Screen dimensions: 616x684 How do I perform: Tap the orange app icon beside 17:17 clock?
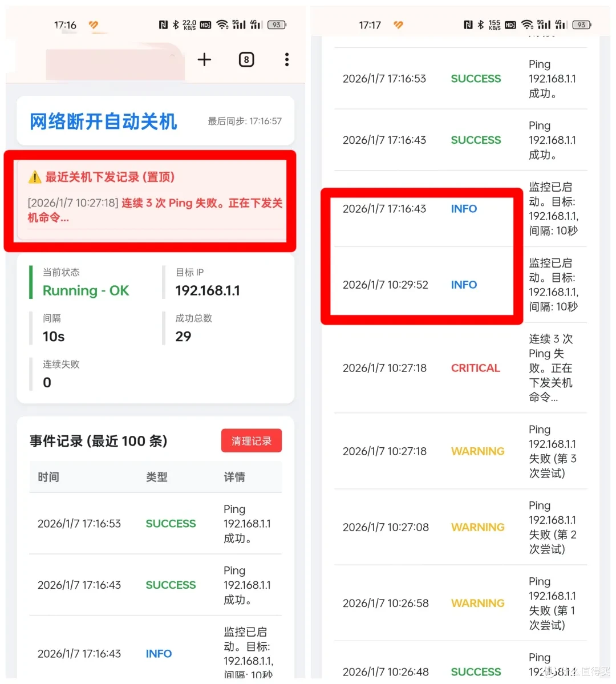point(398,25)
